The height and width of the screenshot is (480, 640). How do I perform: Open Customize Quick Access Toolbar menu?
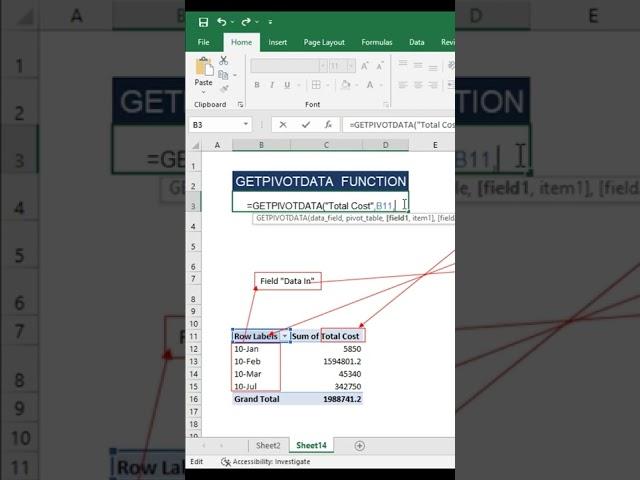[270, 22]
